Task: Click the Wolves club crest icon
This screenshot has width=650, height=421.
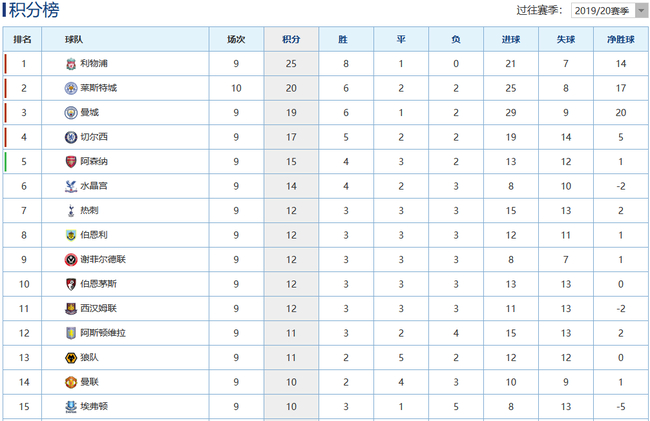Action: [70, 357]
